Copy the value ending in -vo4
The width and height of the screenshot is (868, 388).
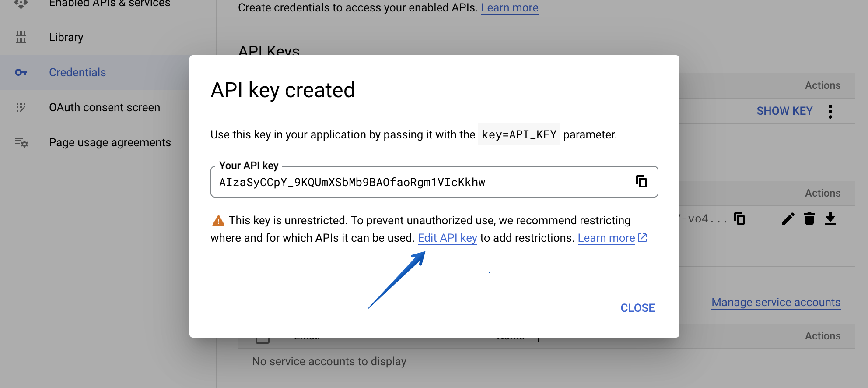(739, 219)
